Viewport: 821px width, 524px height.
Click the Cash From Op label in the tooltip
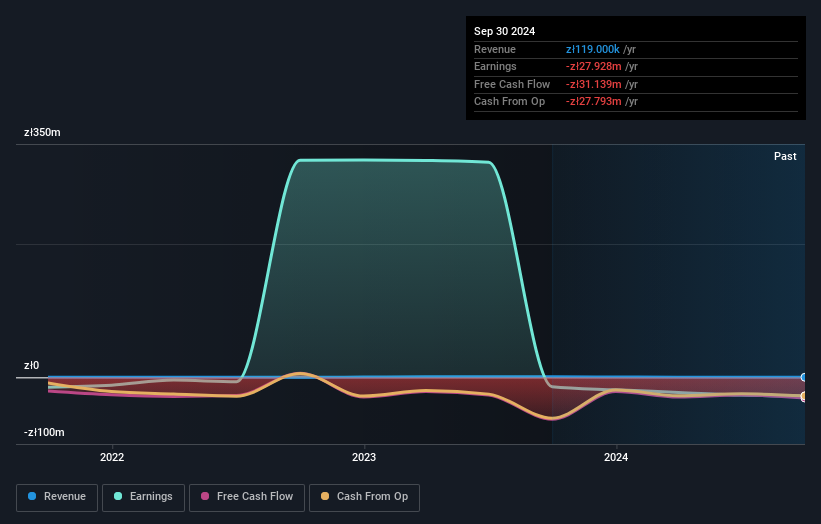509,102
